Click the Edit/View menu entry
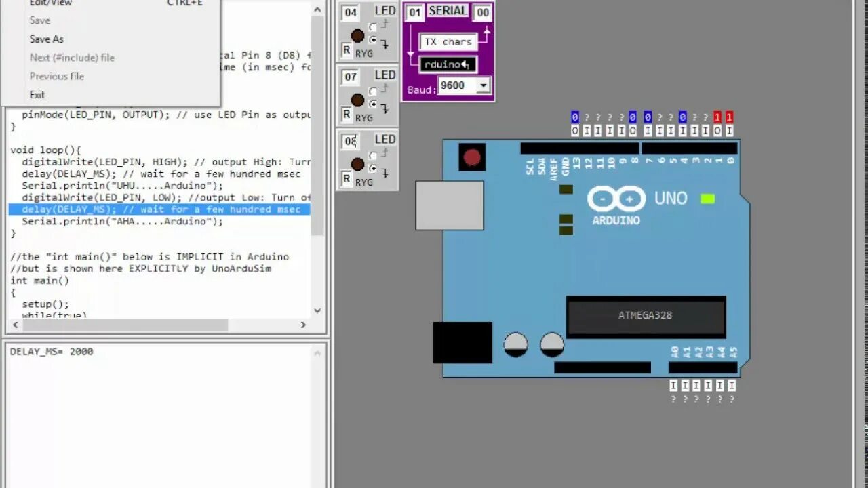The width and height of the screenshot is (868, 488). (x=51, y=3)
